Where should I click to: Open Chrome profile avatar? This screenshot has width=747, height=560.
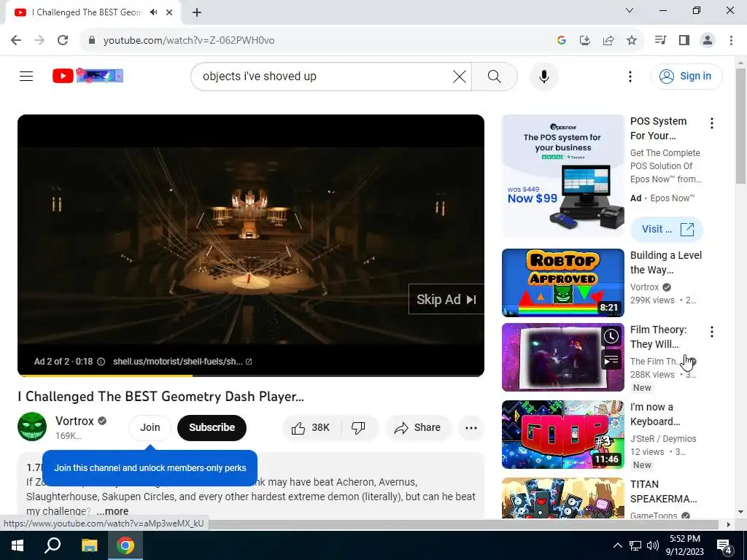tap(708, 41)
